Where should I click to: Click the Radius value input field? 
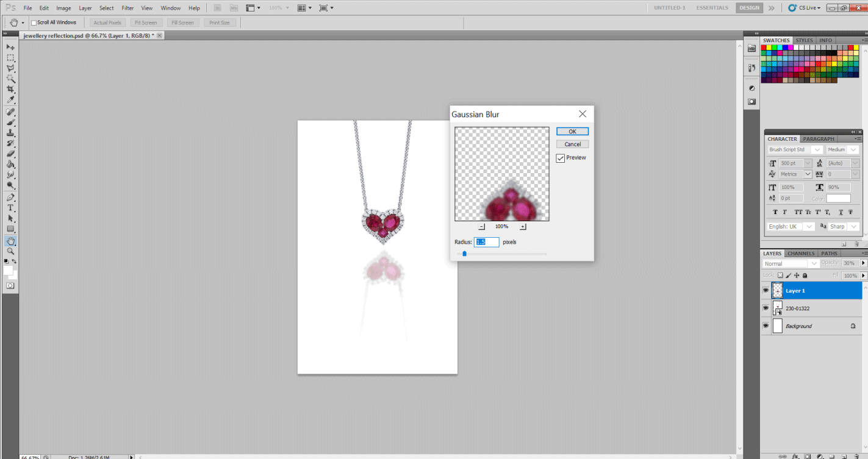(486, 242)
